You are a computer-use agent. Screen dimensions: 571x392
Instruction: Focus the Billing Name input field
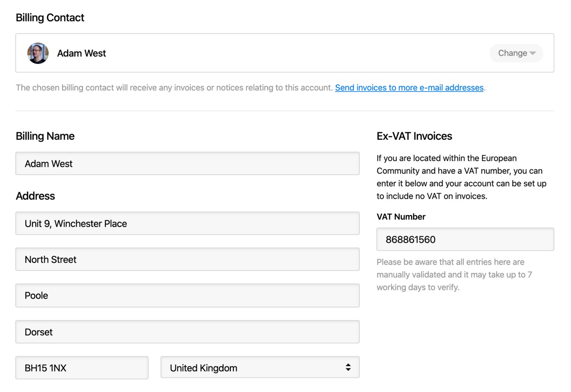[x=187, y=164]
